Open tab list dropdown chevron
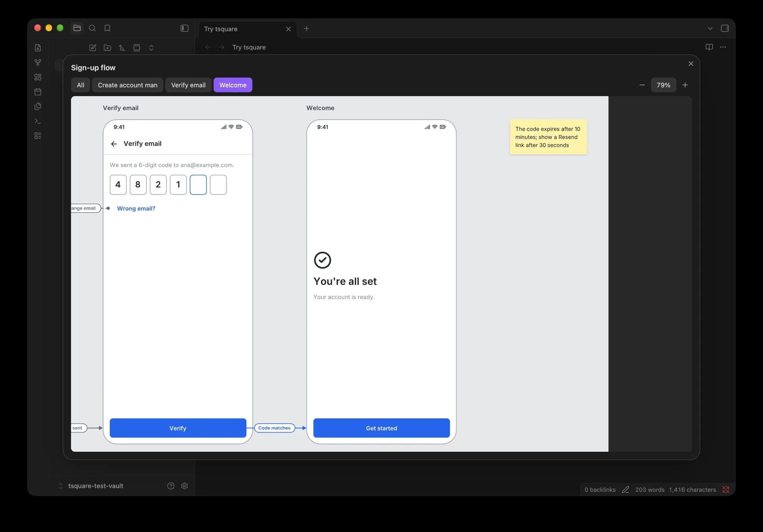Viewport: 763px width, 532px height. point(710,28)
